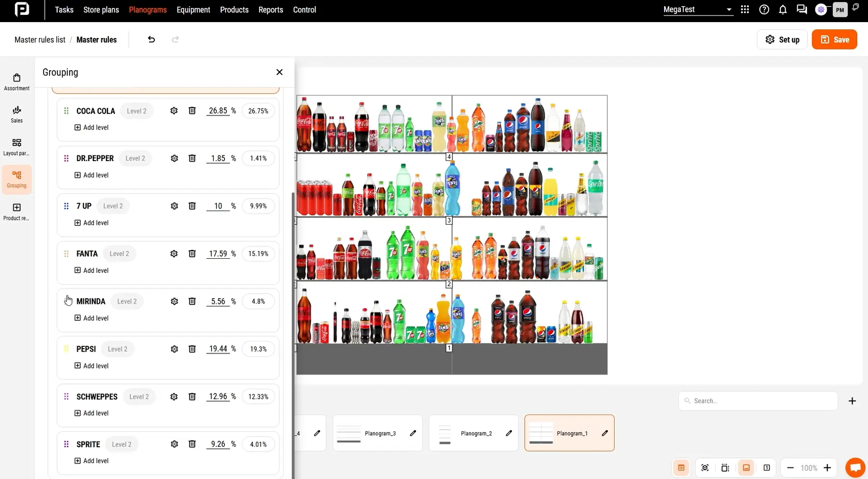Add a level under SPRITE
The width and height of the screenshot is (868, 479).
click(91, 461)
